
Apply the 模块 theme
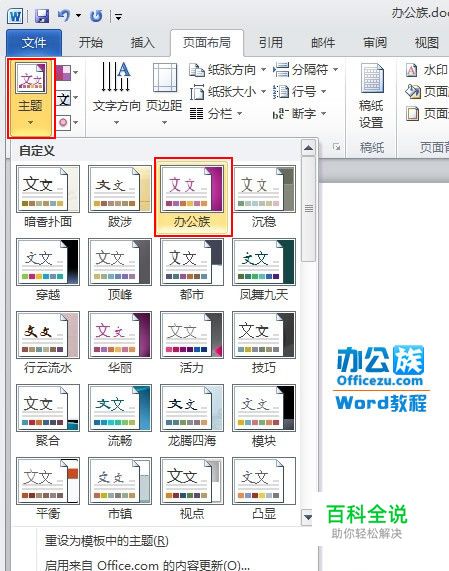click(264, 416)
